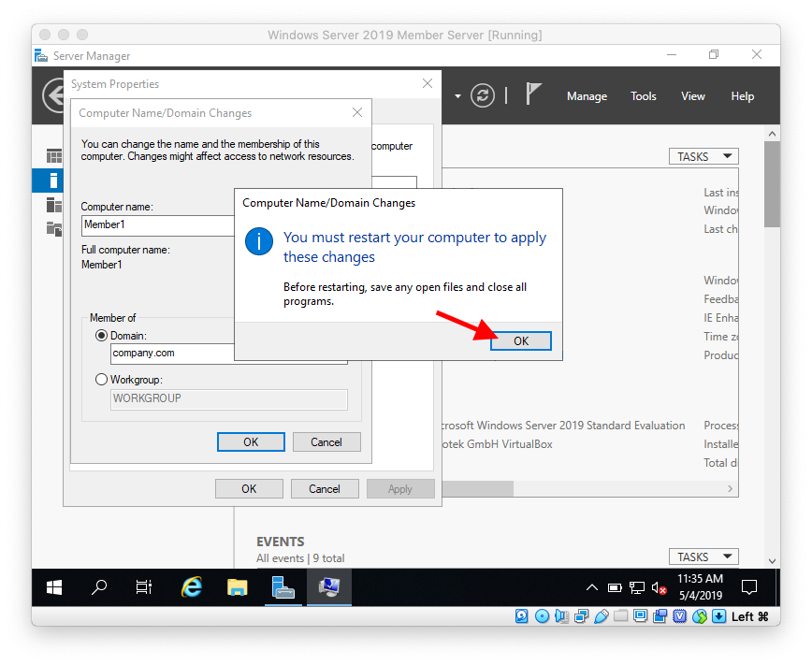
Task: Unmute the volume in the system tray
Action: click(660, 587)
